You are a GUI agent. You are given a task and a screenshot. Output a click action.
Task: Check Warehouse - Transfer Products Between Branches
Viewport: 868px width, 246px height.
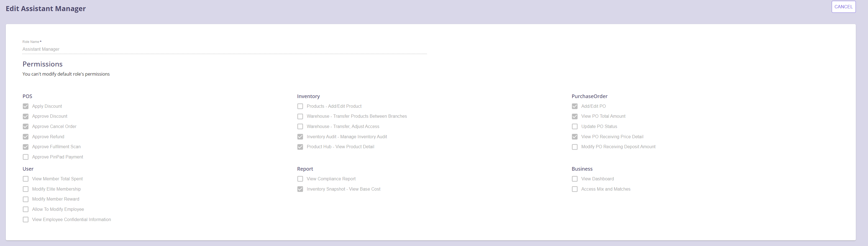[300, 116]
